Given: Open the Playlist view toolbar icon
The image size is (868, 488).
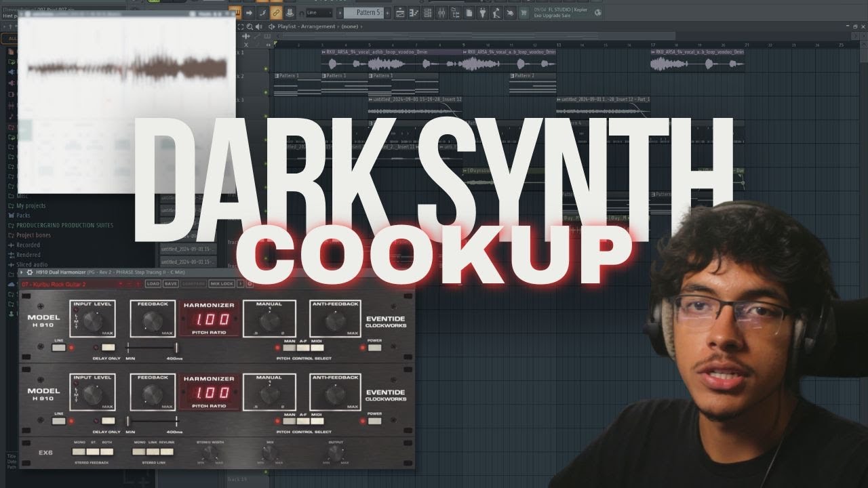Looking at the screenshot, I should tap(400, 12).
